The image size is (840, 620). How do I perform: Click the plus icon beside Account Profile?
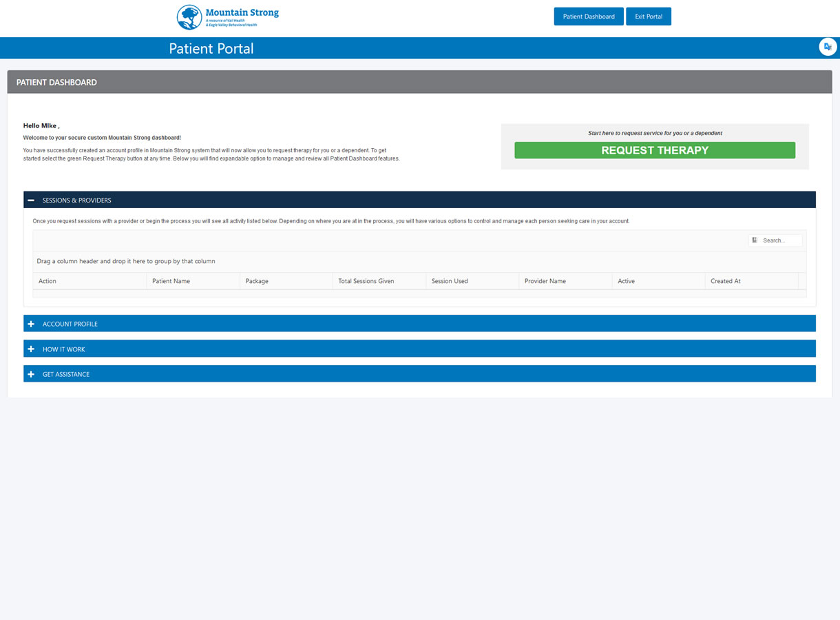point(31,324)
